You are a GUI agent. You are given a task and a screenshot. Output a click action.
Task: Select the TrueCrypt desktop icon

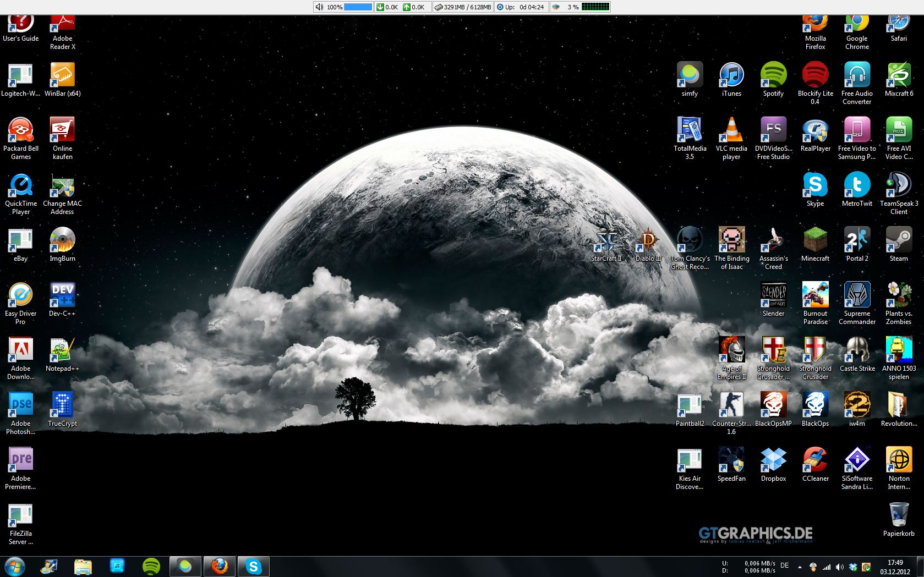(x=62, y=405)
